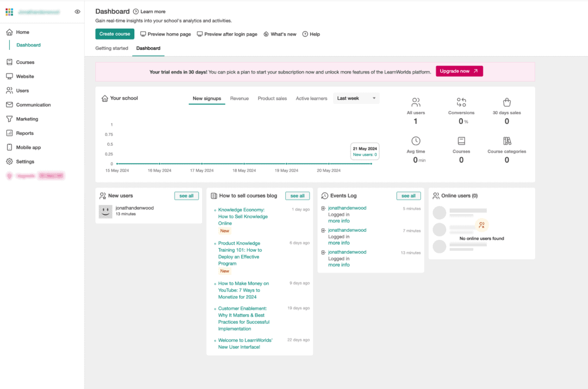Image resolution: width=588 pixels, height=389 pixels.
Task: Click the Home icon above the signup chart
Action: [x=104, y=98]
